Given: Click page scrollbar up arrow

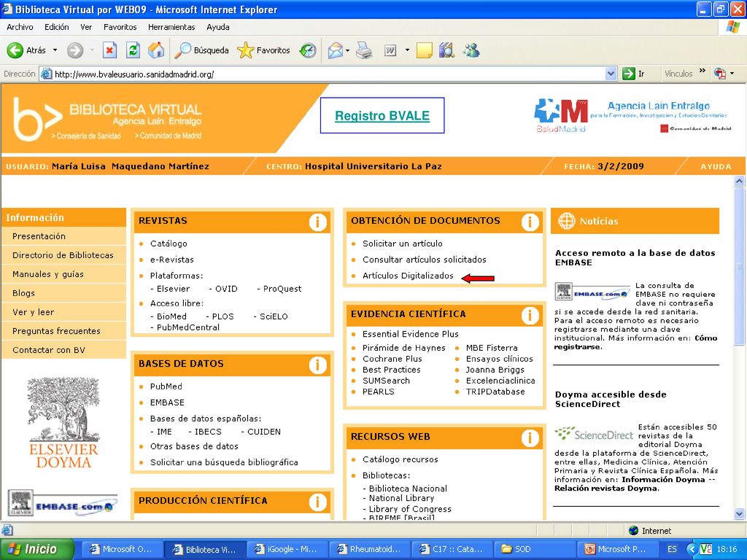Looking at the screenshot, I should (740, 181).
